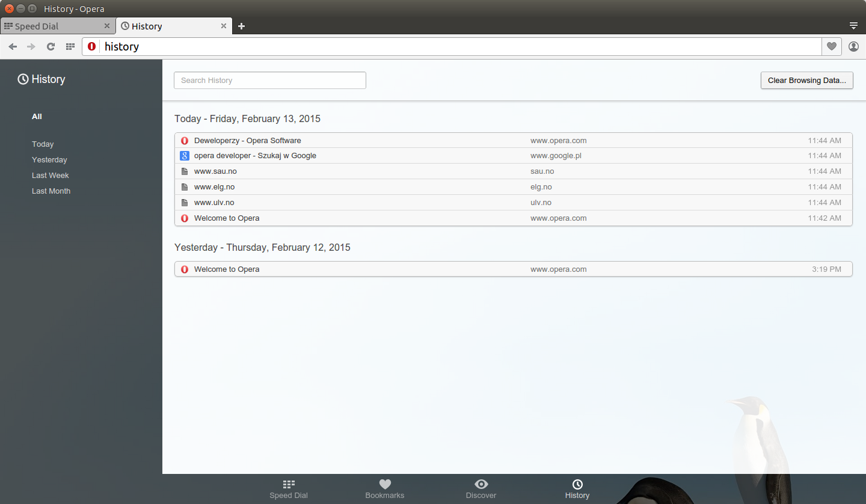Show history from Yesterday
The width and height of the screenshot is (866, 504).
49,160
